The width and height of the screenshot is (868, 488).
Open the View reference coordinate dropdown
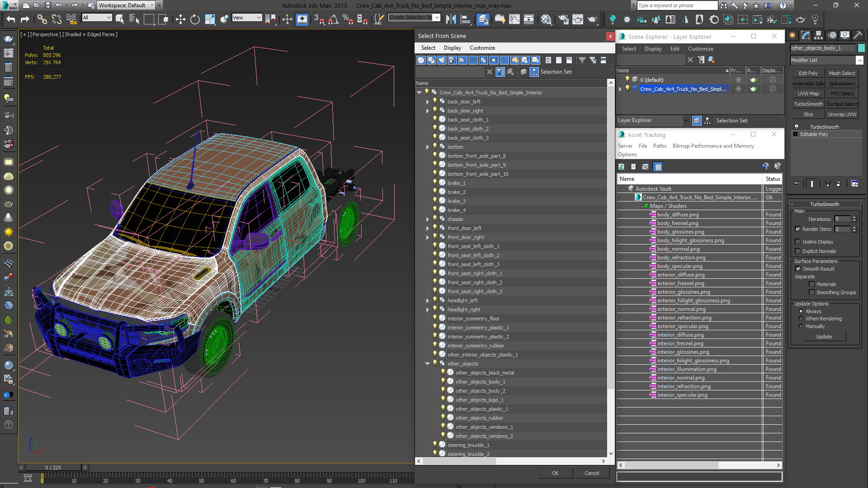tap(247, 18)
